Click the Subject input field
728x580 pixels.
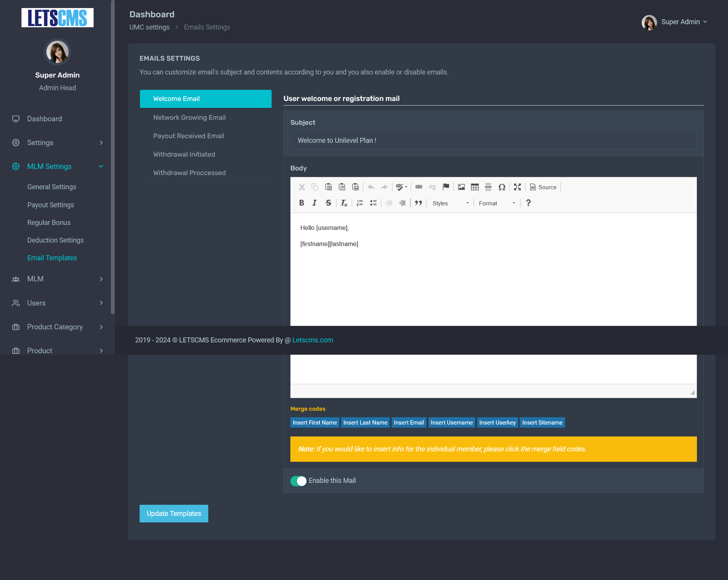(x=493, y=140)
